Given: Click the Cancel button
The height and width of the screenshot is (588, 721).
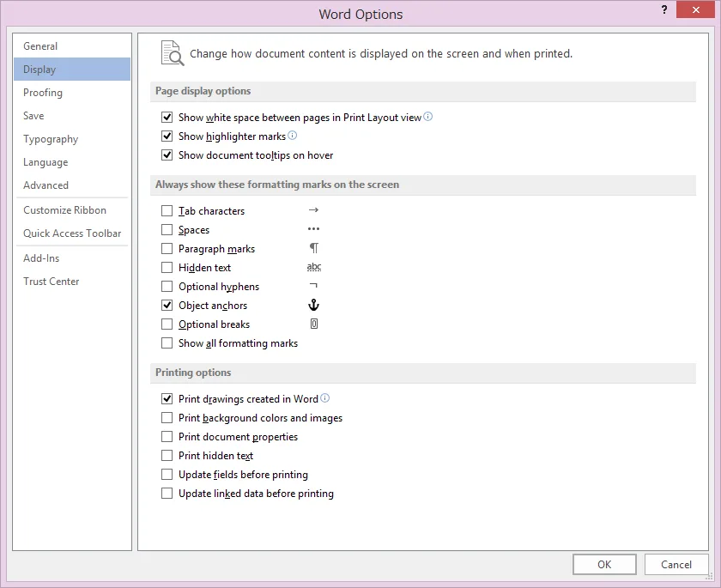Looking at the screenshot, I should [x=676, y=564].
